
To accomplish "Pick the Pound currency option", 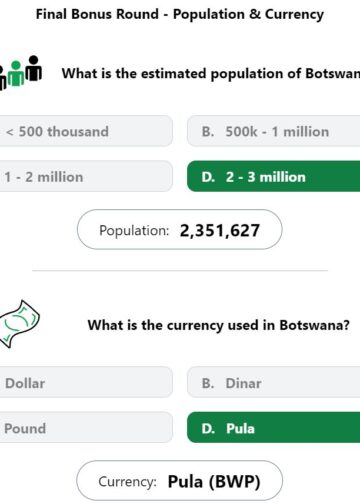I will click(x=86, y=428).
